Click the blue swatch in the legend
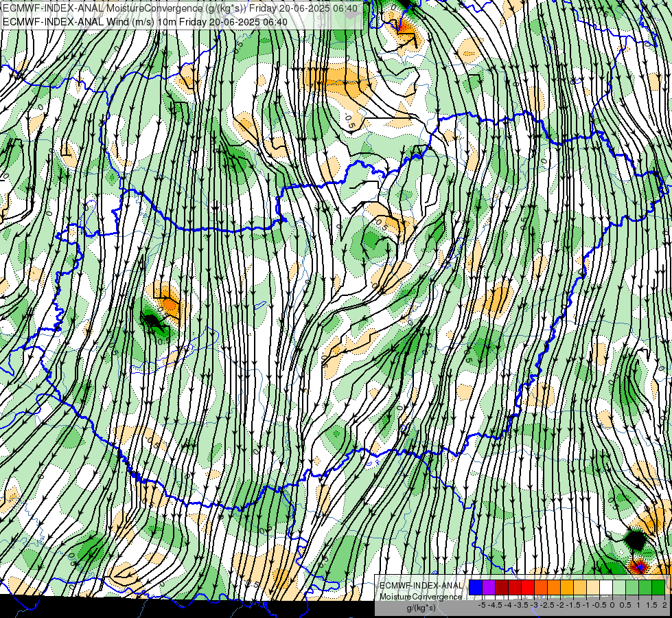The image size is (672, 618). [x=476, y=587]
